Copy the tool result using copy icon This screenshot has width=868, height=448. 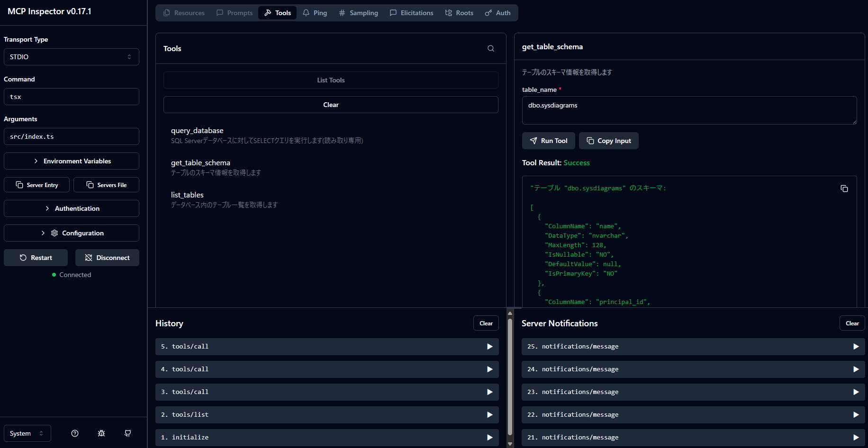pos(844,188)
